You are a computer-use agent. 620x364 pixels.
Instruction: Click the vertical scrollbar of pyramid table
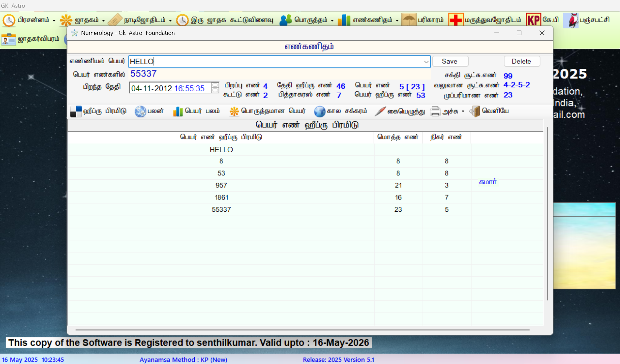coord(547,213)
